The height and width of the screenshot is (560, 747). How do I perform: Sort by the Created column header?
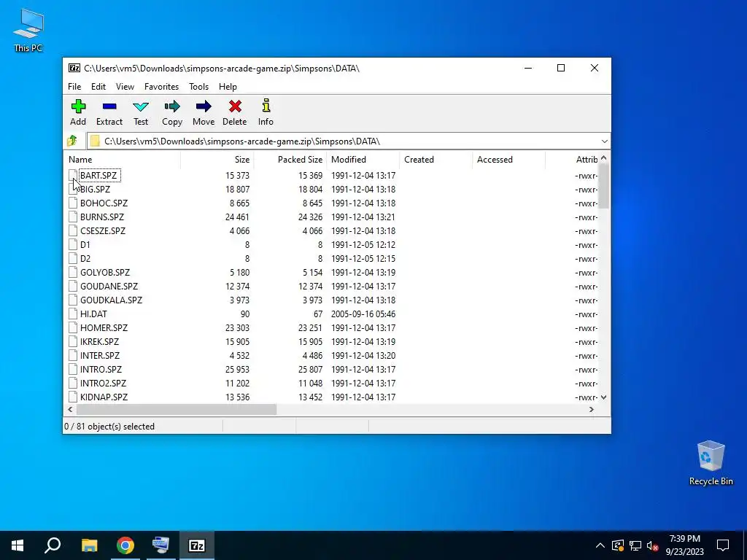(436, 160)
